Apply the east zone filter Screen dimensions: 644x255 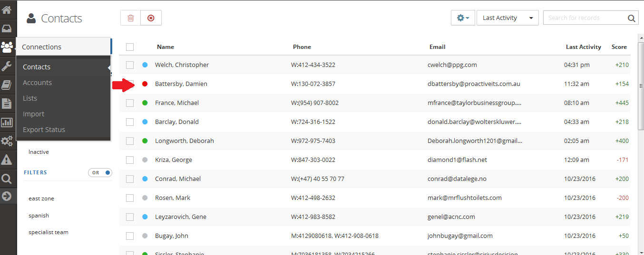[41, 198]
